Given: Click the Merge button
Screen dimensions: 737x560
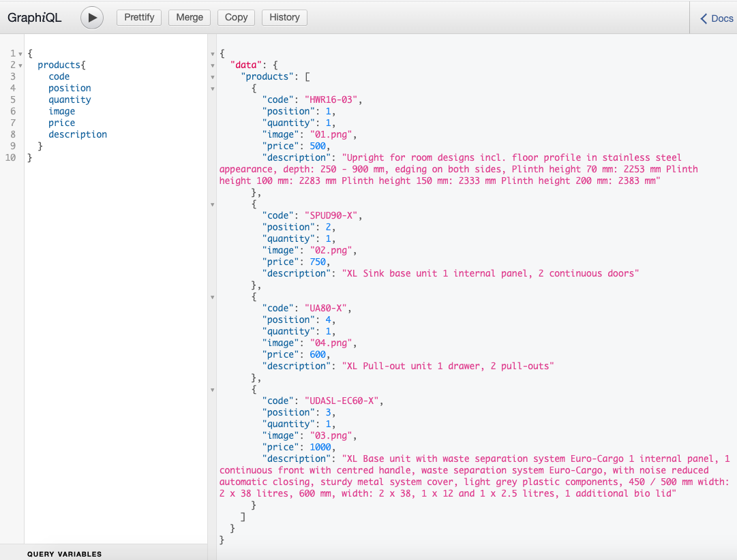Looking at the screenshot, I should point(189,17).
